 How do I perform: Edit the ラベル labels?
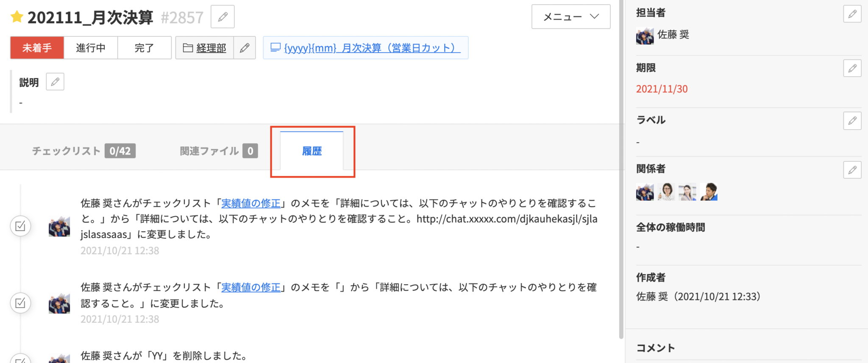(852, 121)
